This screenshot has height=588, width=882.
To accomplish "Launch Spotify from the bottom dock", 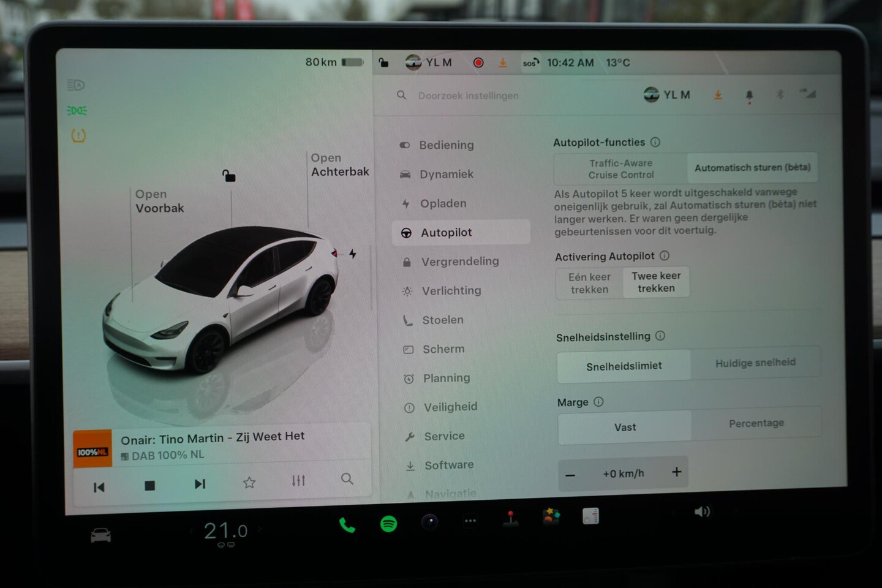I will point(388,524).
